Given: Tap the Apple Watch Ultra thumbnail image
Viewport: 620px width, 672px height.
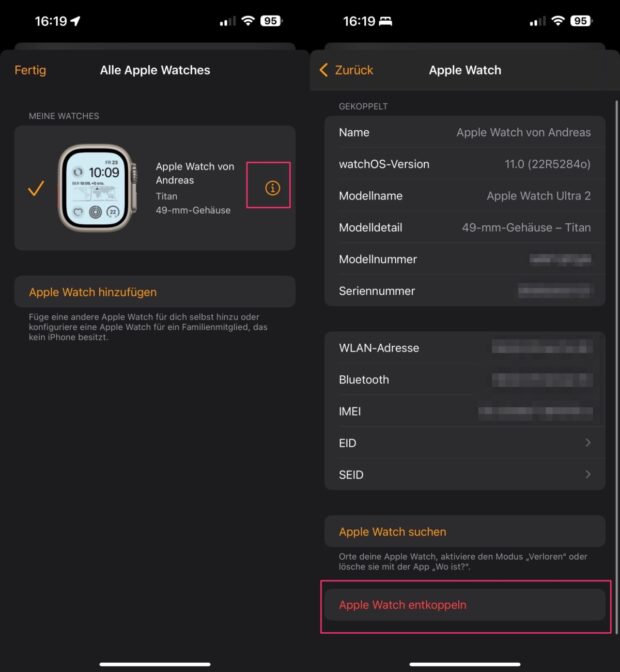Looking at the screenshot, I should (95, 187).
